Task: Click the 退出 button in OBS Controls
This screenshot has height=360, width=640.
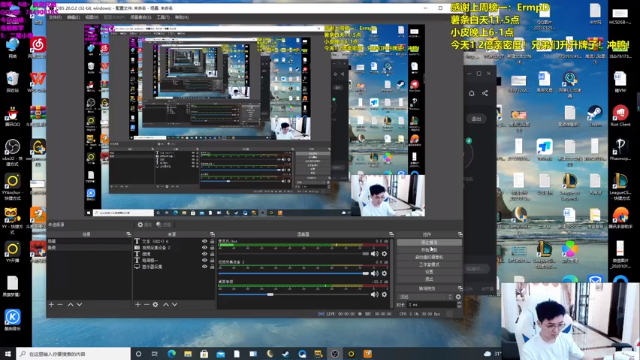Action: pos(429,279)
